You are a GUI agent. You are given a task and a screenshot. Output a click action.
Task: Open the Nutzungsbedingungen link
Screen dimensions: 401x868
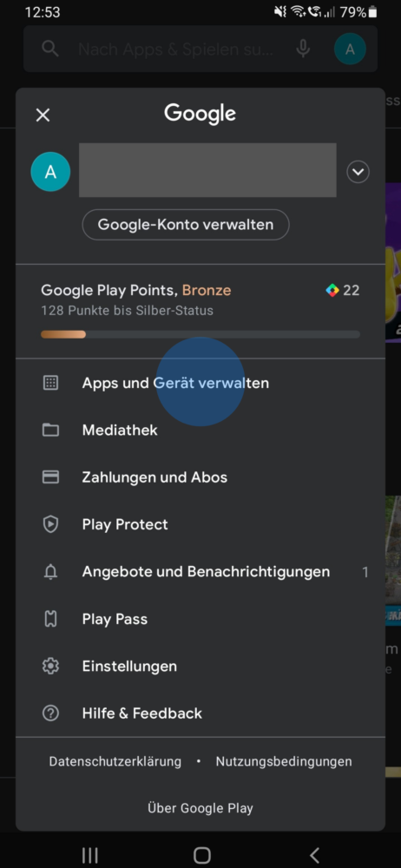coord(284,762)
